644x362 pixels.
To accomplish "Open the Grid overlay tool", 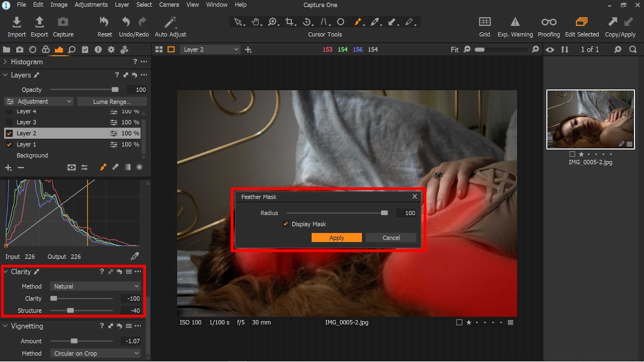I will click(x=484, y=22).
